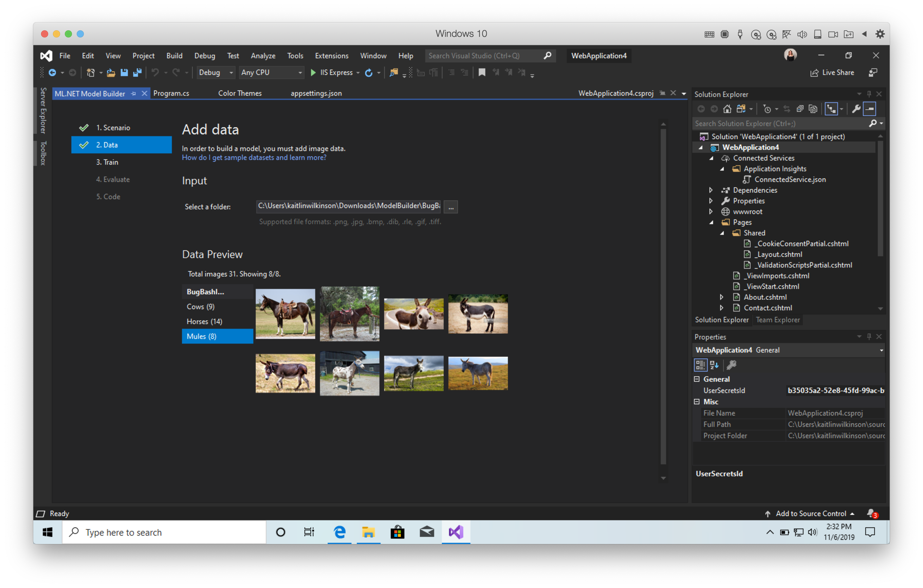Select the Cows (9) category
This screenshot has width=923, height=588.
[200, 306]
